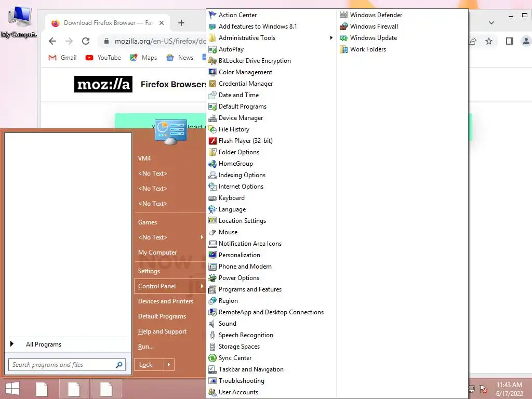Open Chrome side panel icon
This screenshot has width=532, height=399.
click(509, 41)
